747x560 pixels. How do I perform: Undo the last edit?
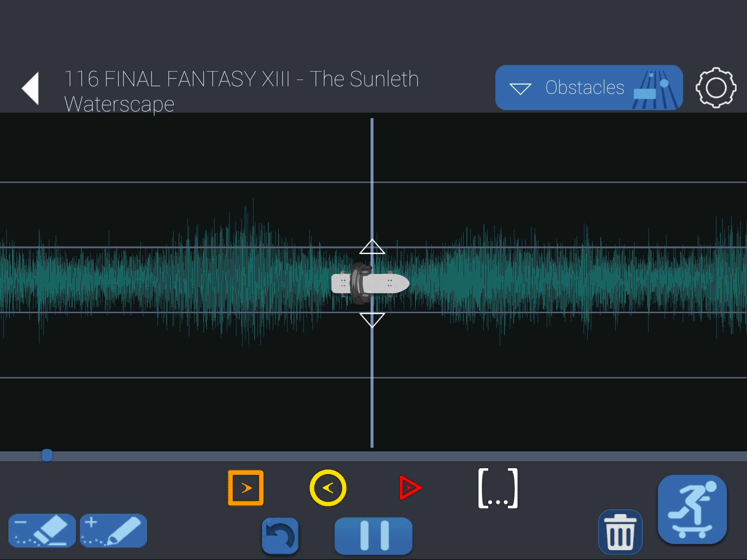(x=280, y=536)
